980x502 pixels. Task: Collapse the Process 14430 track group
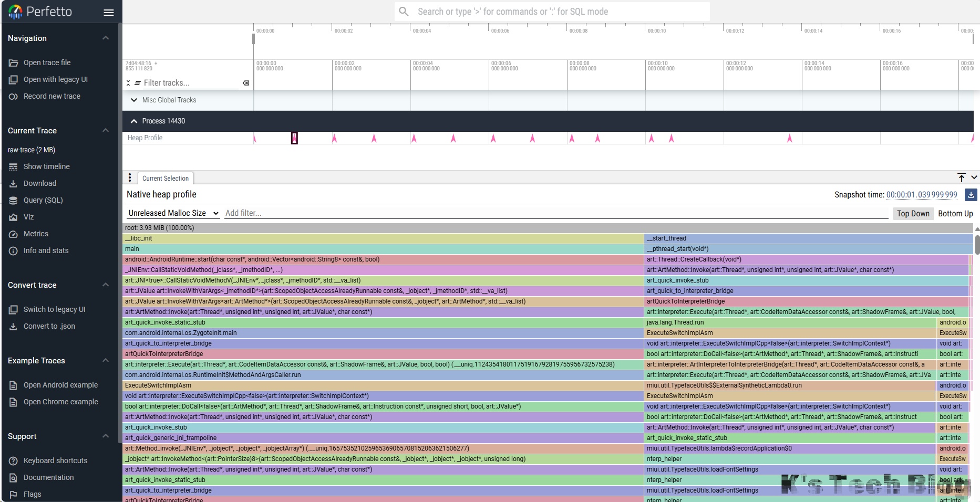pyautogui.click(x=134, y=121)
